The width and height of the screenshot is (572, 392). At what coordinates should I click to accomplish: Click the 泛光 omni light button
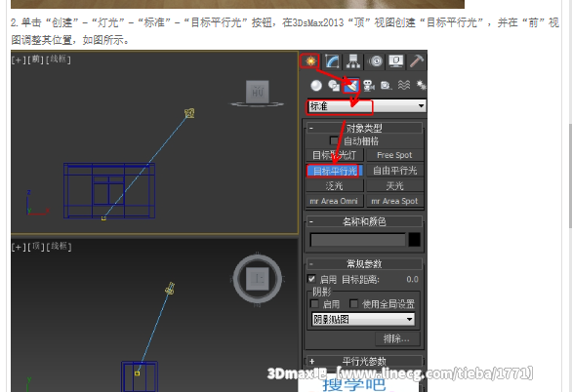(335, 186)
